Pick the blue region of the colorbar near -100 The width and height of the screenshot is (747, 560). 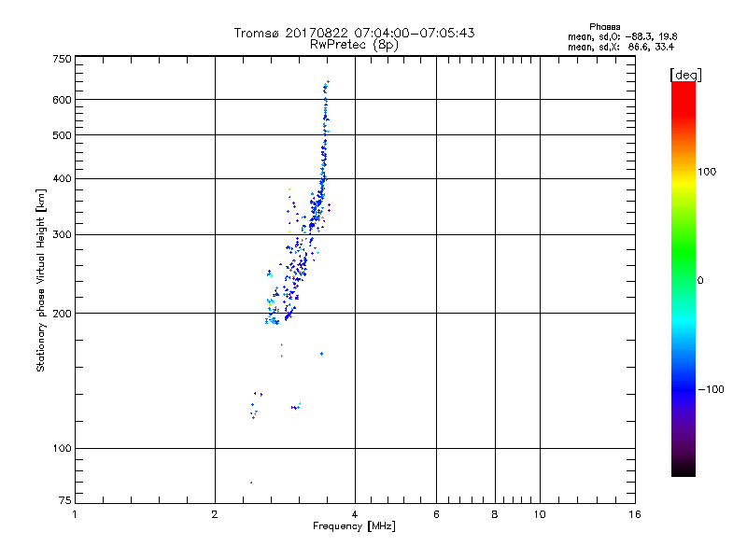(x=684, y=388)
